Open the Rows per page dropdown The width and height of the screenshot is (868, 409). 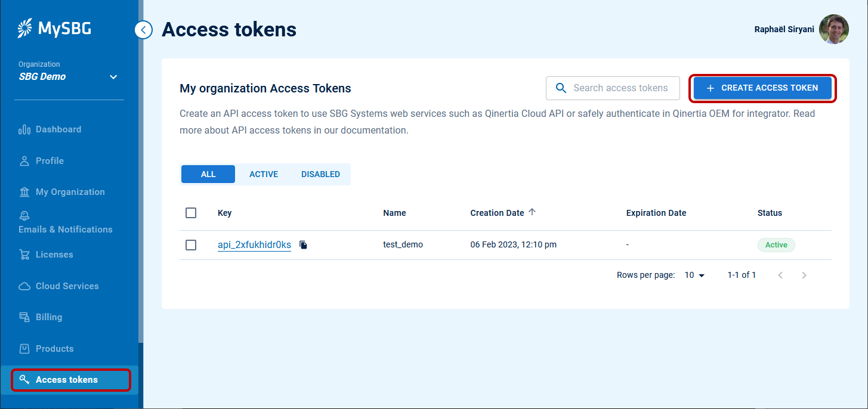[x=695, y=275]
